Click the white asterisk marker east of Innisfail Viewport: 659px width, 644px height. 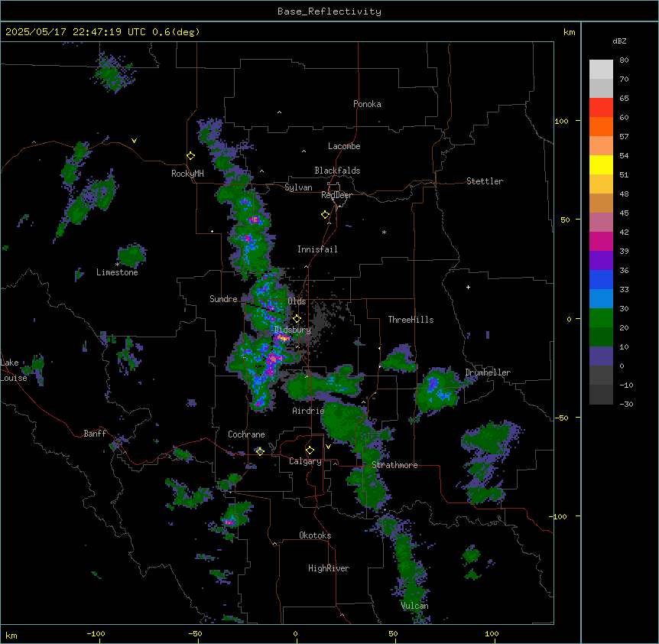[384, 232]
